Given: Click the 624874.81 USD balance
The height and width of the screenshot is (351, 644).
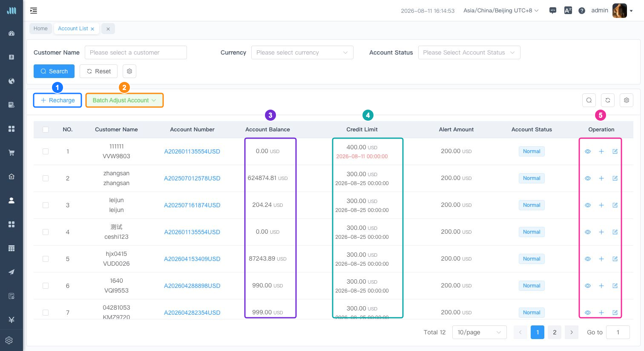Looking at the screenshot, I should pyautogui.click(x=267, y=178).
